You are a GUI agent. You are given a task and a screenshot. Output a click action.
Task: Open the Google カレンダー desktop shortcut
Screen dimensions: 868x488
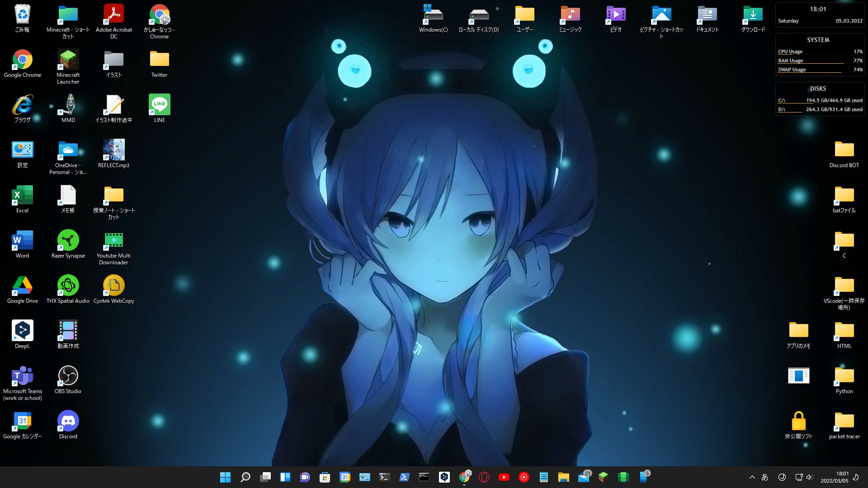click(22, 426)
